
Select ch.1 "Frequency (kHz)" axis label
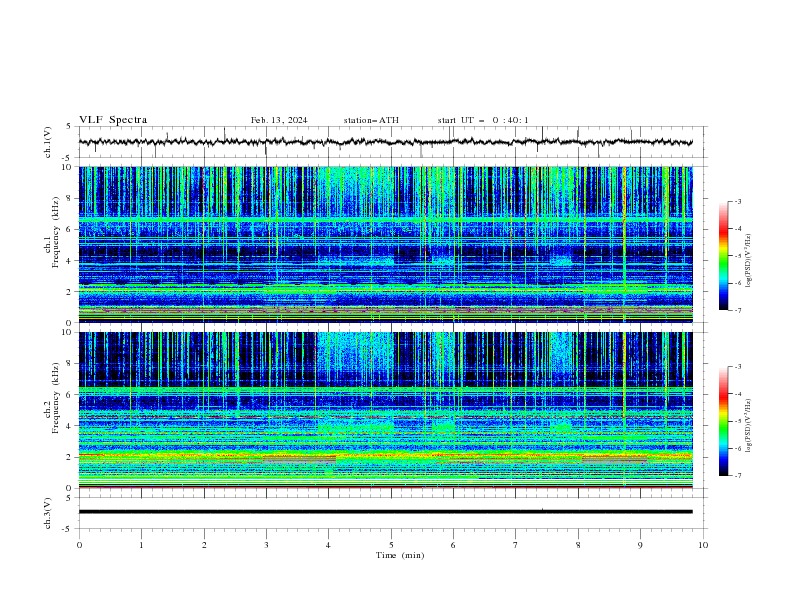tap(56, 232)
